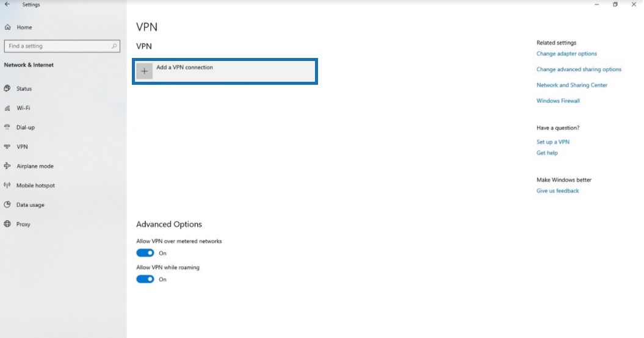Click the VPN icon in sidebar
This screenshot has height=338, width=644.
tap(7, 146)
